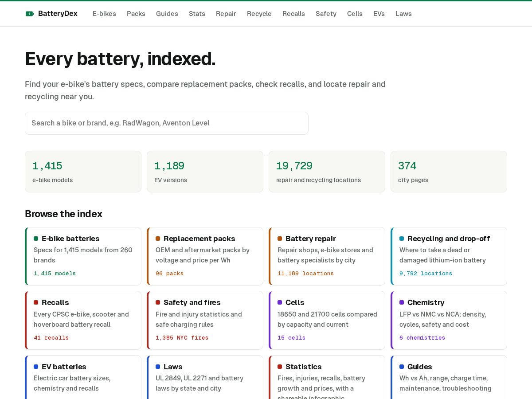Click the blue square beside EV batteries
This screenshot has width=532, height=399.
36,367
